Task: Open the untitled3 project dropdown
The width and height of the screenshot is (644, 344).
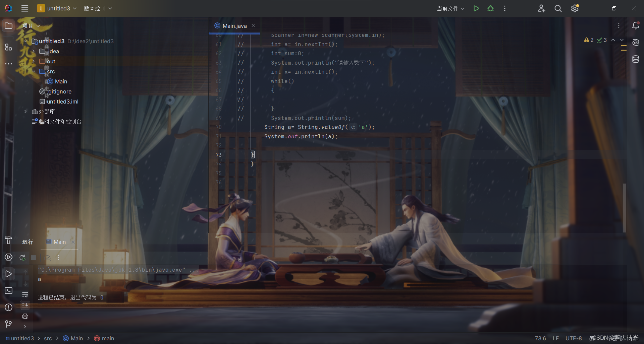Action: 57,8
